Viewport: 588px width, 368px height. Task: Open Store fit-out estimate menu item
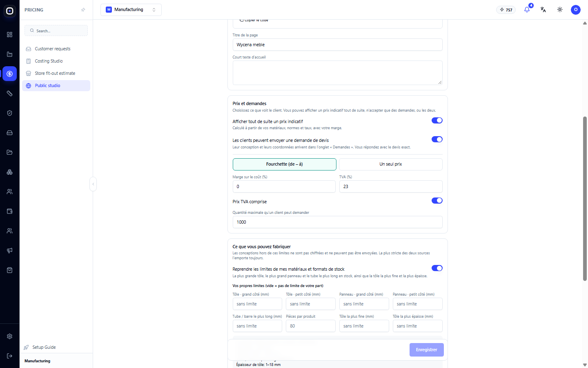point(56,73)
